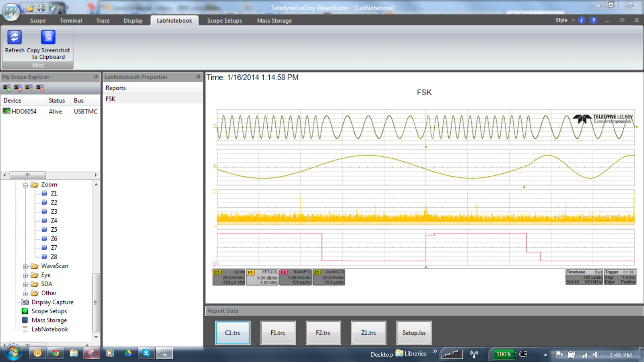Open the quick access toolbar customize arrow

click(68, 8)
